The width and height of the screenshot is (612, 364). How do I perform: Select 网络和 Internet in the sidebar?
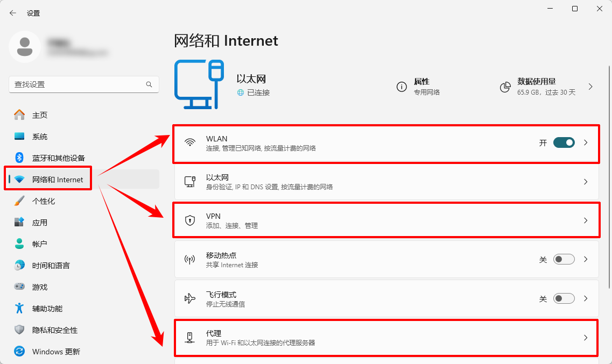coord(84,179)
